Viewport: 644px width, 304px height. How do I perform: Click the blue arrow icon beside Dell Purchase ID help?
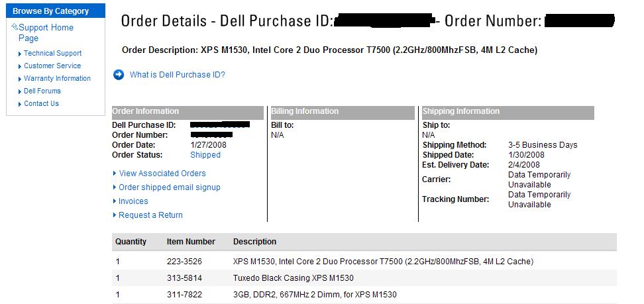pyautogui.click(x=119, y=75)
